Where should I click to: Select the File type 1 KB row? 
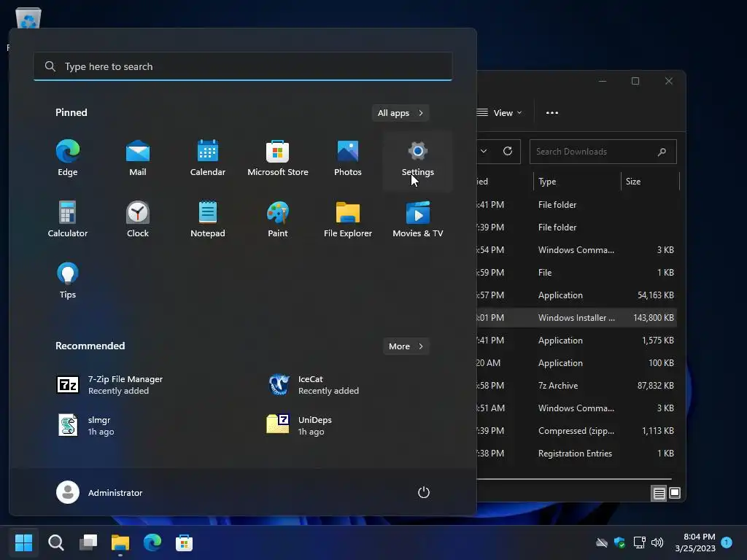[576, 273]
